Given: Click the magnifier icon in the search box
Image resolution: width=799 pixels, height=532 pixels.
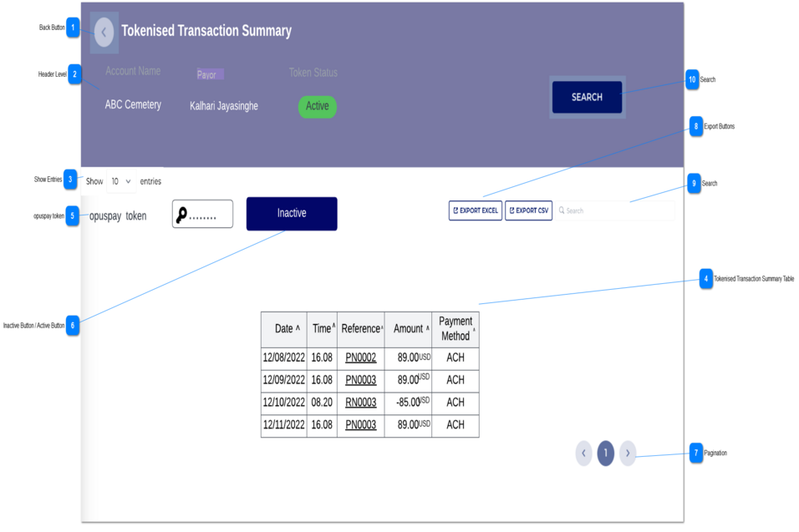Looking at the screenshot, I should click(x=562, y=210).
